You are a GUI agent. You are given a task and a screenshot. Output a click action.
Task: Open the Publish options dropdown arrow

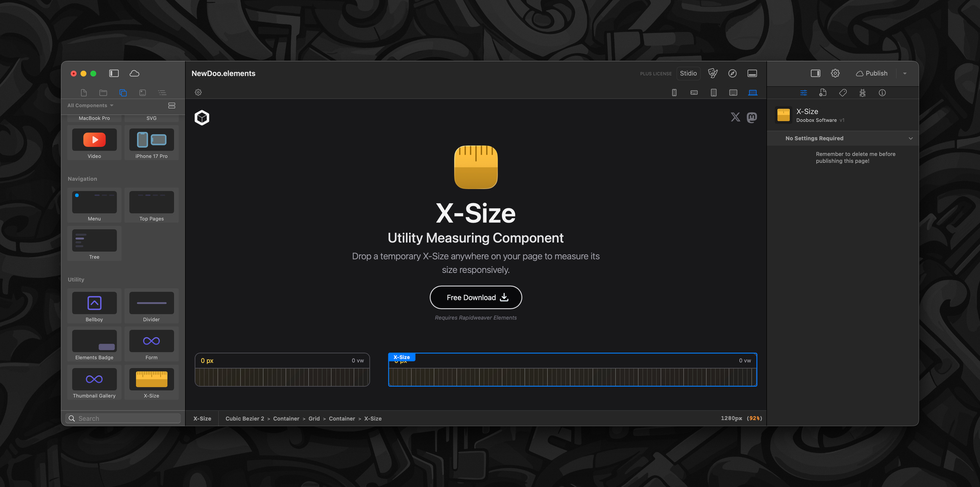pyautogui.click(x=905, y=73)
